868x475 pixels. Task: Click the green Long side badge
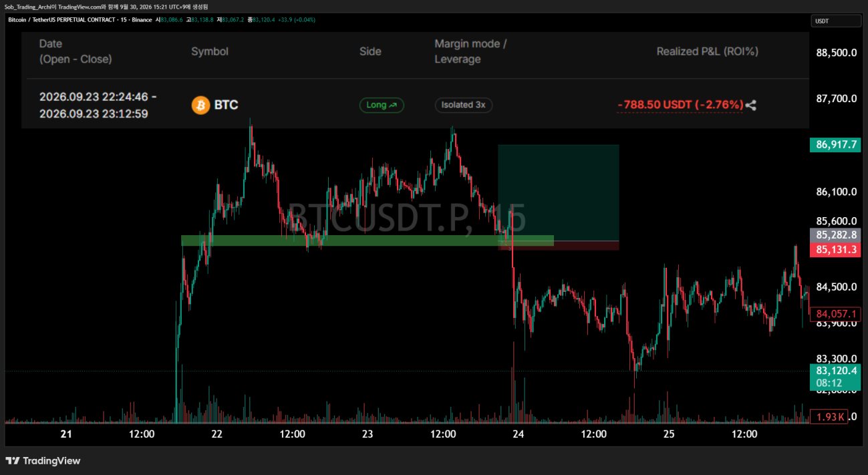[x=382, y=105]
